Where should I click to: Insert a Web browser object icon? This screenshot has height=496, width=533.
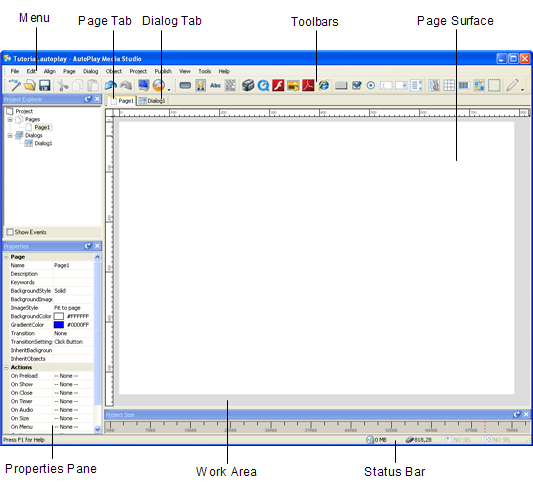point(324,85)
